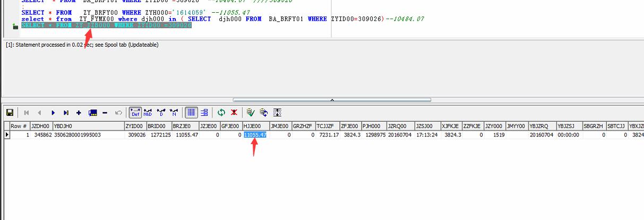
Task: Click the YBDJH0 column header
Action: point(88,126)
